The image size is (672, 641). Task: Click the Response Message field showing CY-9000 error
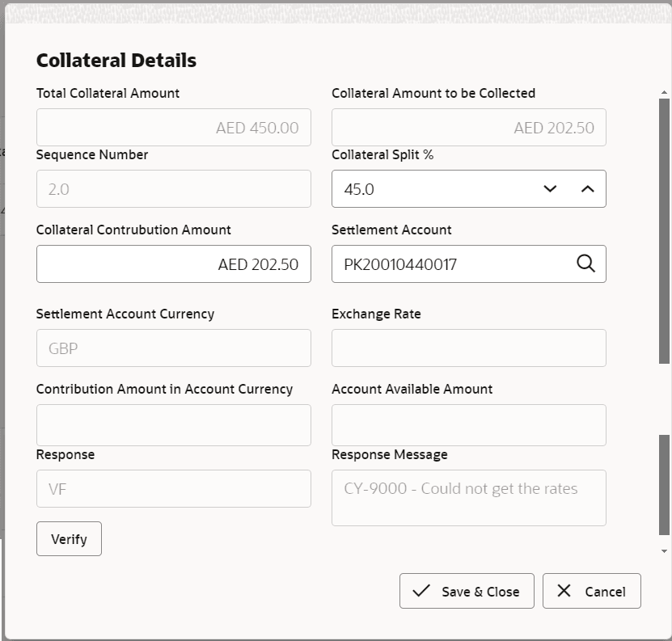click(x=468, y=497)
